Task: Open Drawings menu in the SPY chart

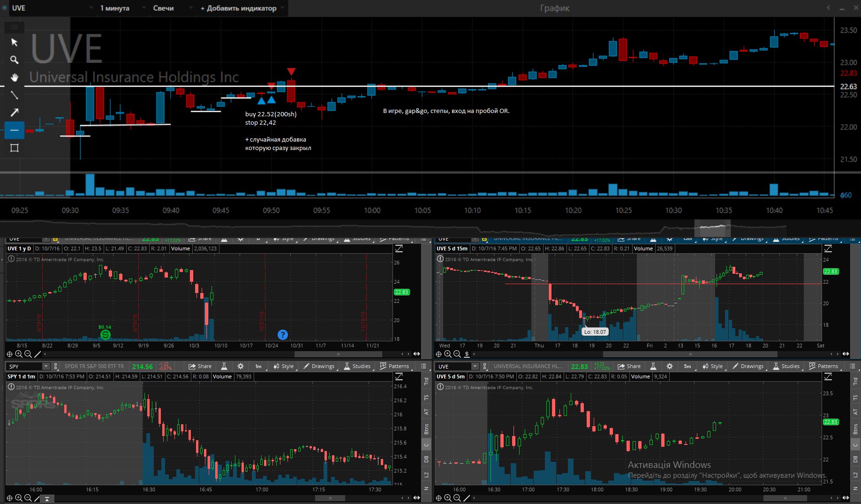Action: pyautogui.click(x=319, y=366)
